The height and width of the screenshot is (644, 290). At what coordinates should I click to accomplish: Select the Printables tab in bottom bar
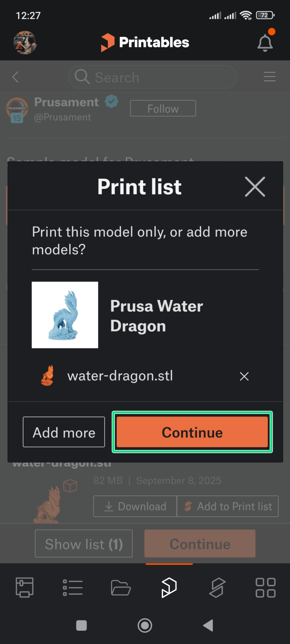coord(169,588)
